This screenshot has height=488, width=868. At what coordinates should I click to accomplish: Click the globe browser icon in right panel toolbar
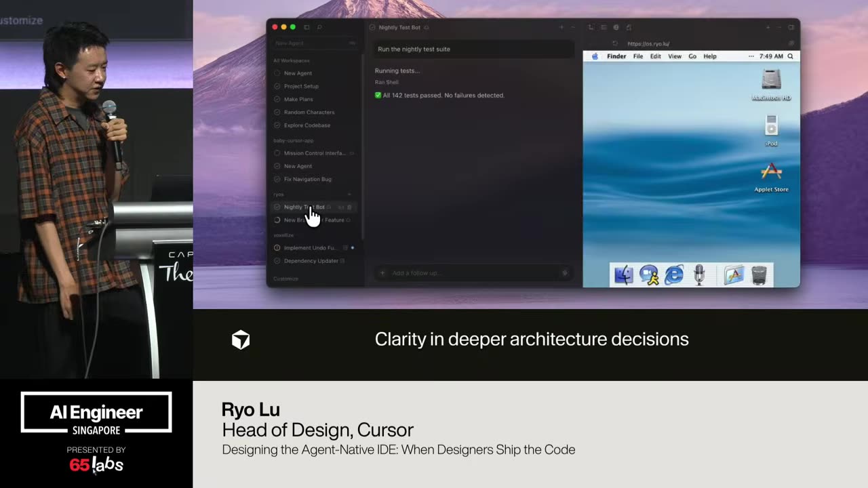coord(616,27)
